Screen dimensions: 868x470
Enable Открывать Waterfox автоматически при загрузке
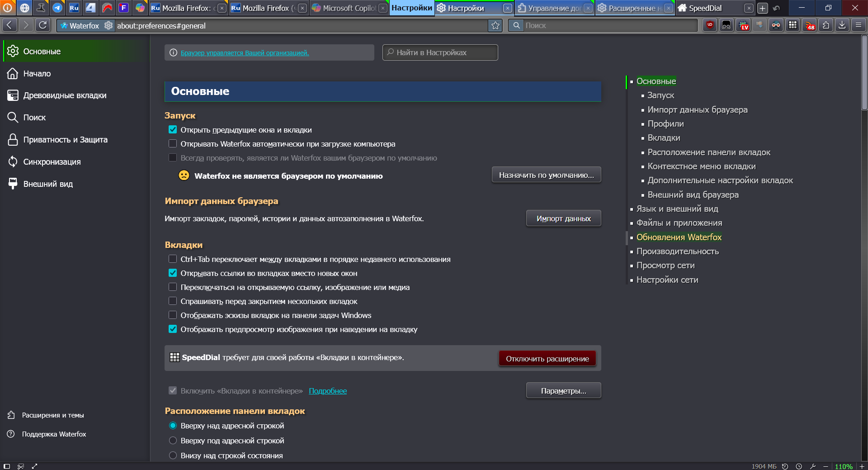[x=173, y=144]
